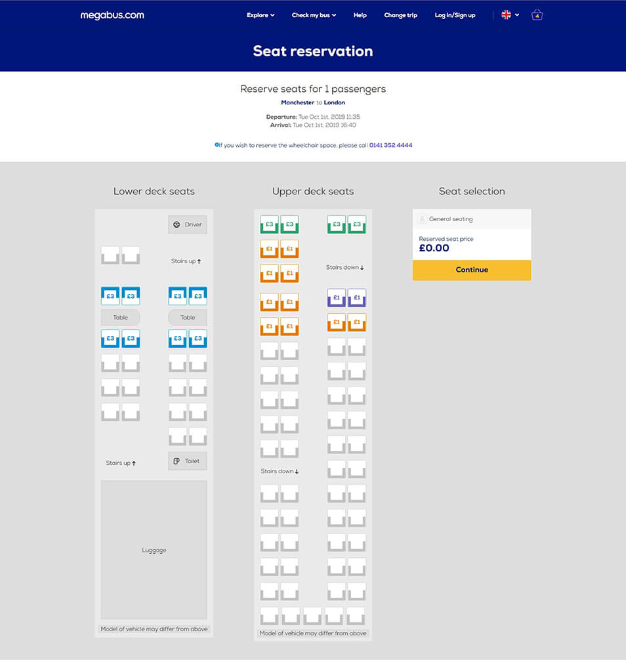Go to Change trip page

(x=401, y=15)
